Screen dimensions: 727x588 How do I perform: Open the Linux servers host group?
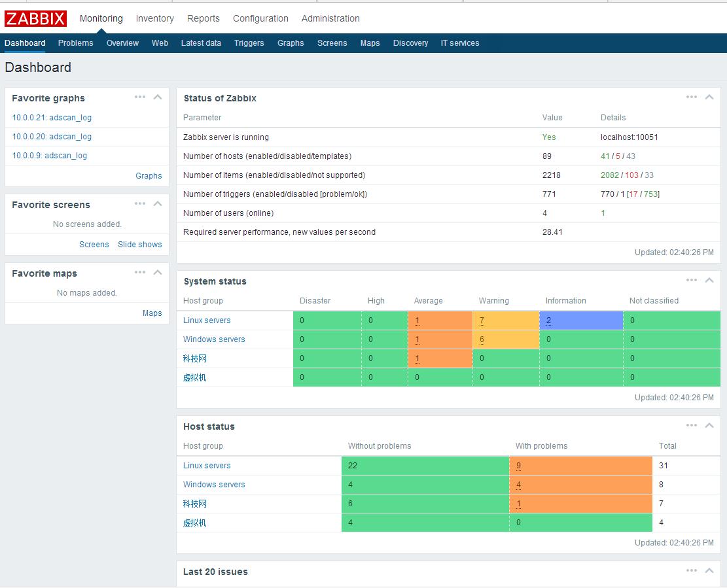point(207,320)
